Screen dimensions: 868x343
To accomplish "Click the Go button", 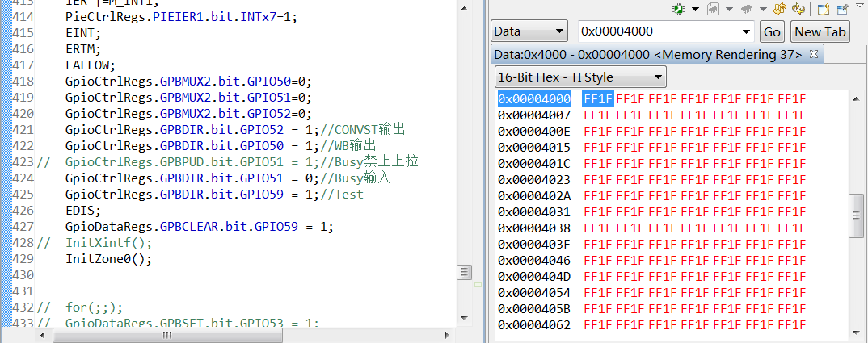I will 773,31.
